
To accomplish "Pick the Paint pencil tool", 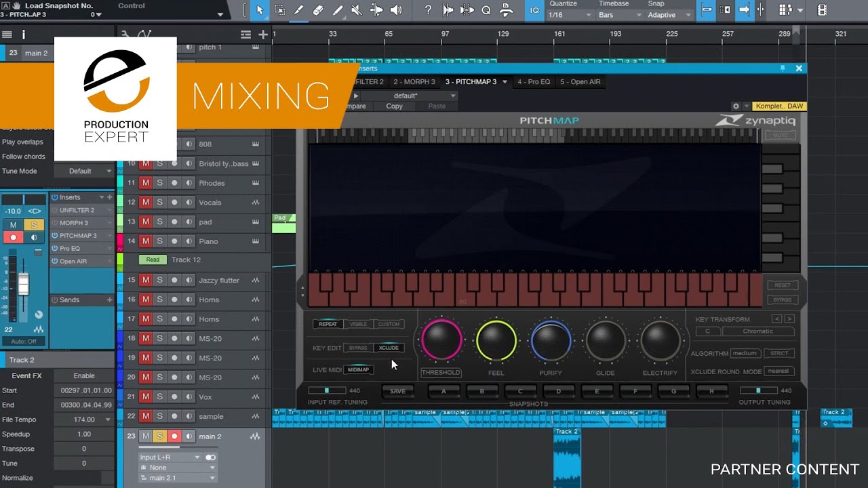I will [x=338, y=10].
